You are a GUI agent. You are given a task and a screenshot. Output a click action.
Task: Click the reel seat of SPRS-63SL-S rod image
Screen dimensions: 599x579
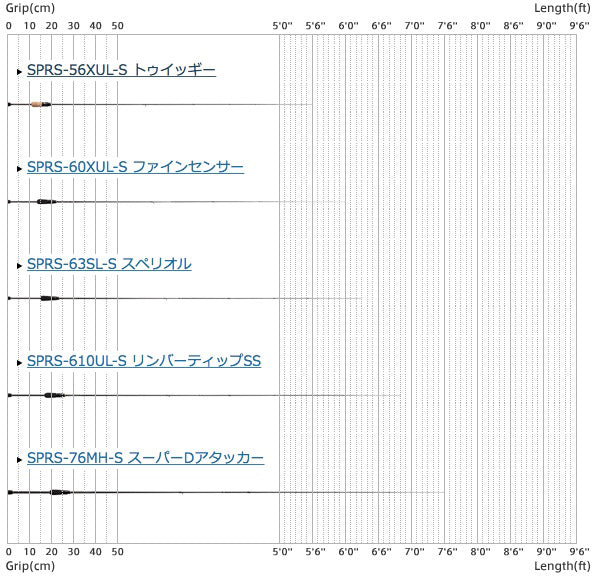tap(50, 298)
